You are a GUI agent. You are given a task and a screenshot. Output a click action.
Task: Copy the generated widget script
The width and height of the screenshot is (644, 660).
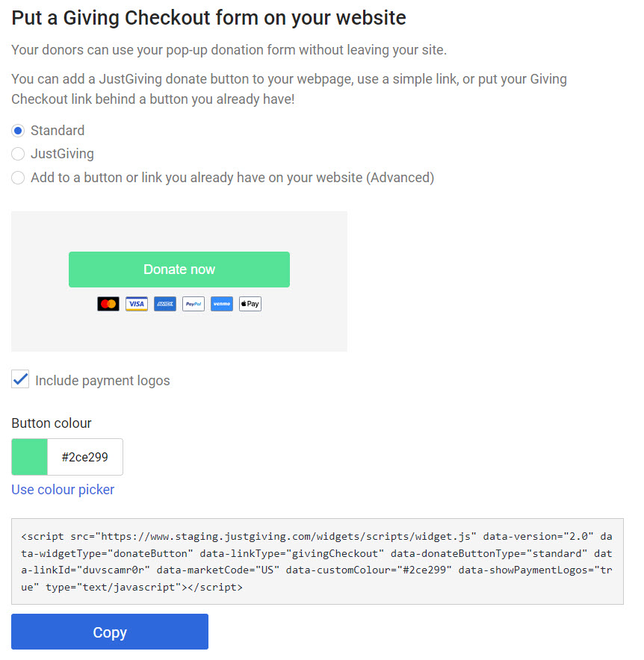coord(109,632)
